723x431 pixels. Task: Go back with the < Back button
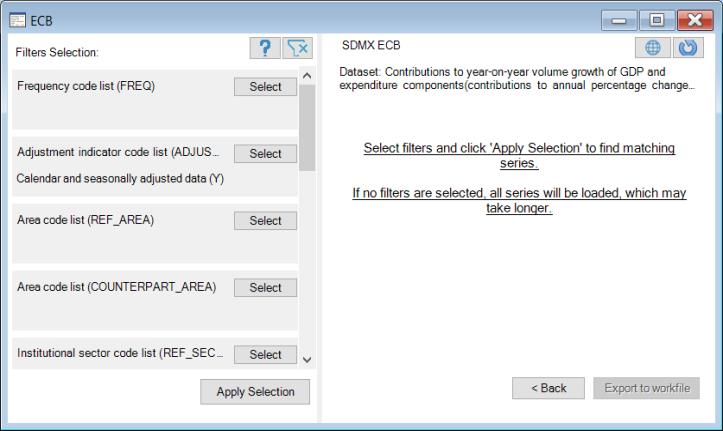click(548, 388)
